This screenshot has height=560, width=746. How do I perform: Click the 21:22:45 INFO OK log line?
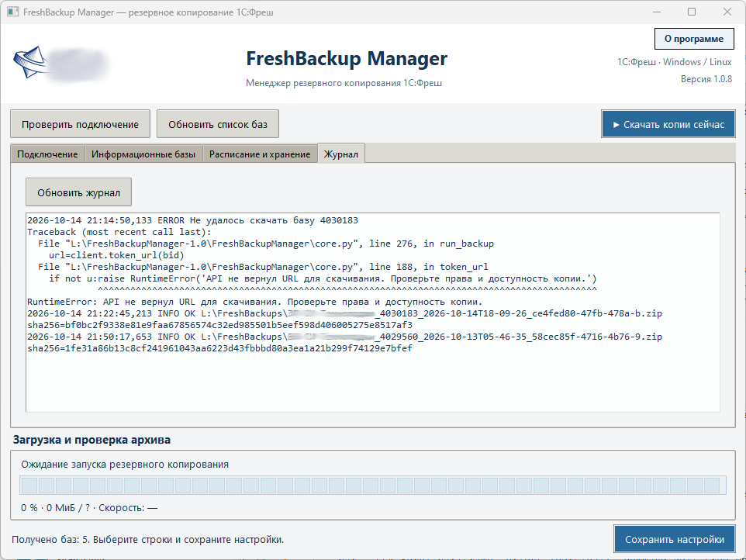[344, 313]
